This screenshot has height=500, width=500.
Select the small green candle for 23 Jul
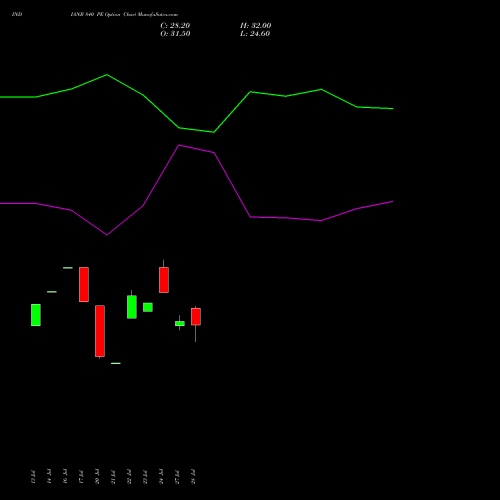coord(148,307)
